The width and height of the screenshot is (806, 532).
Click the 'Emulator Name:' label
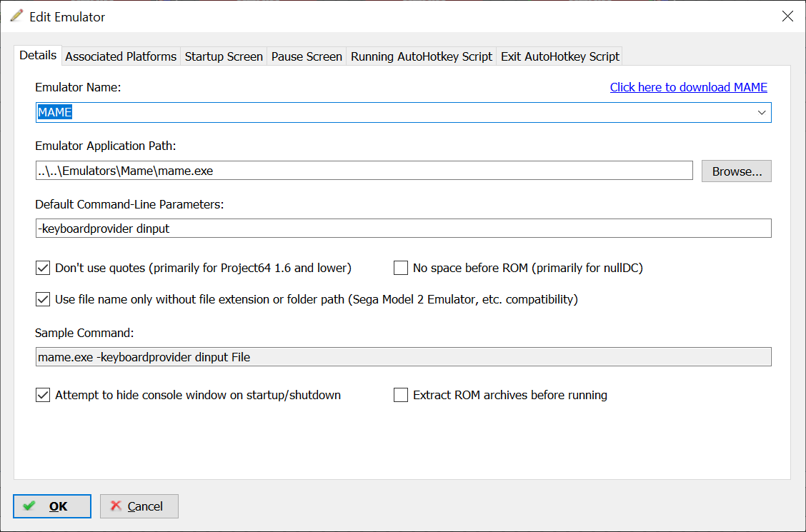(78, 87)
